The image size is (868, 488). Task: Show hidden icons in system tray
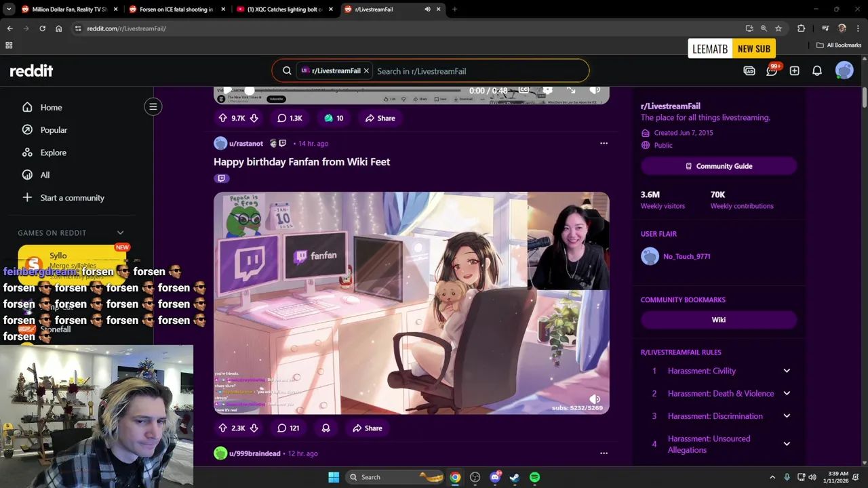[772, 477]
